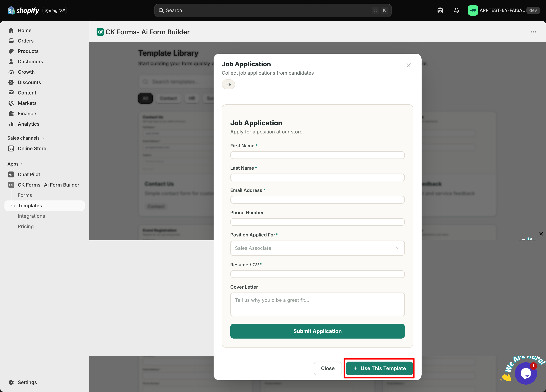
Task: Focus the First Name input field
Action: (317, 155)
